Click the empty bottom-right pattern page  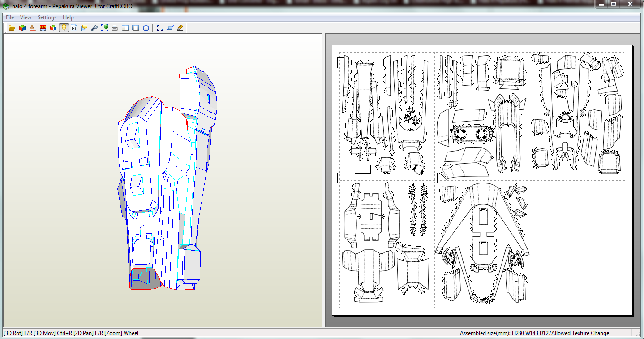(577, 243)
